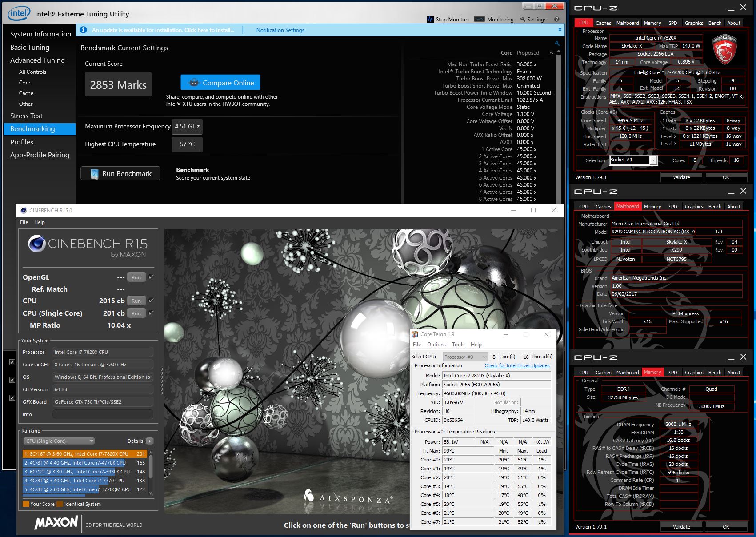This screenshot has height=537, width=756.
Task: Select ranking row Intel Core i7-4770K CPU
Action: tap(85, 463)
